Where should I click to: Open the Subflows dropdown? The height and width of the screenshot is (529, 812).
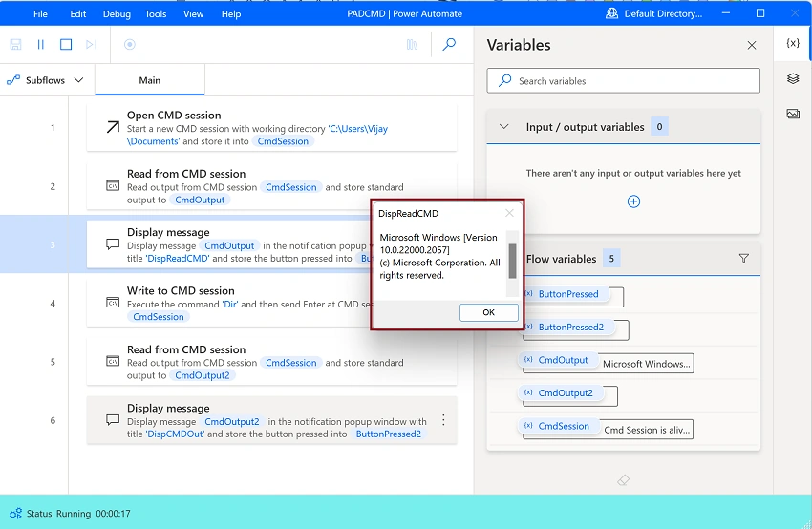(x=45, y=80)
